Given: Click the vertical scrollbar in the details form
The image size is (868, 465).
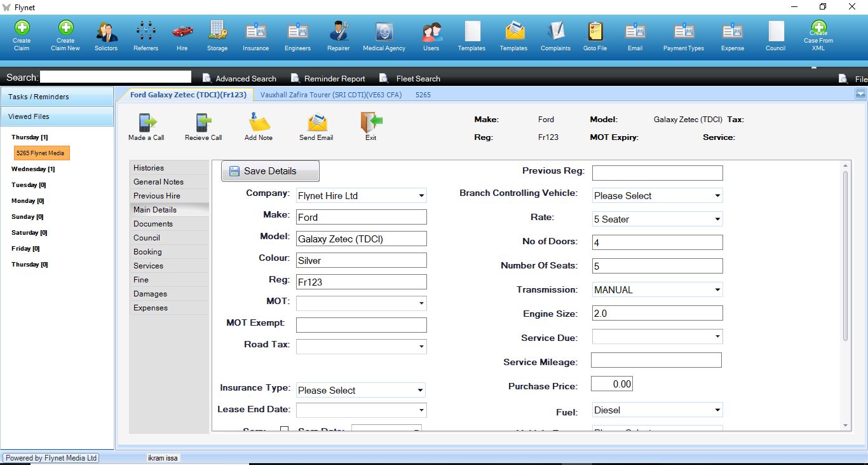Looking at the screenshot, I should click(x=845, y=254).
